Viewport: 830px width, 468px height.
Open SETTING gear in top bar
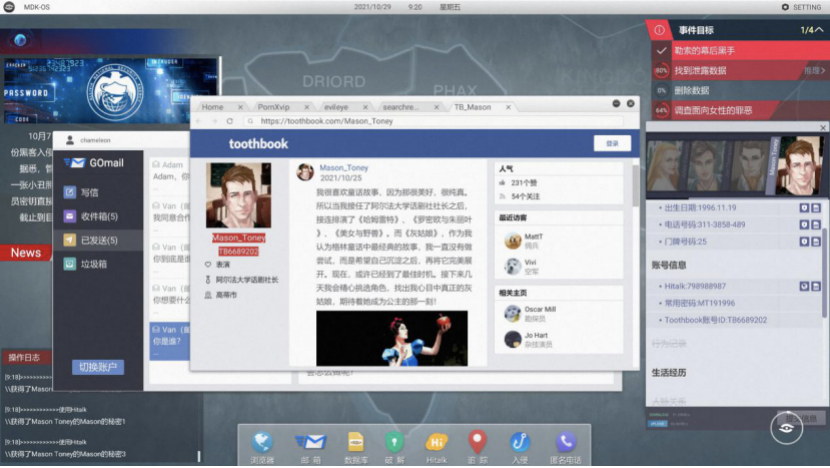(x=801, y=7)
